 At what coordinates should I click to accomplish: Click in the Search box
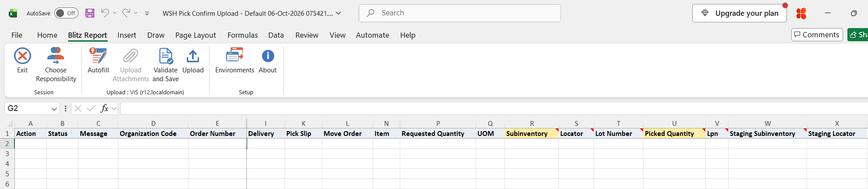pyautogui.click(x=460, y=13)
